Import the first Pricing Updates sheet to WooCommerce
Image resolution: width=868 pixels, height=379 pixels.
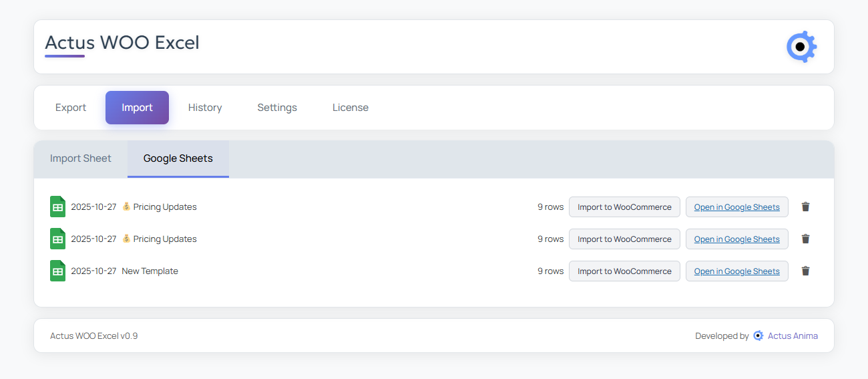click(x=624, y=207)
